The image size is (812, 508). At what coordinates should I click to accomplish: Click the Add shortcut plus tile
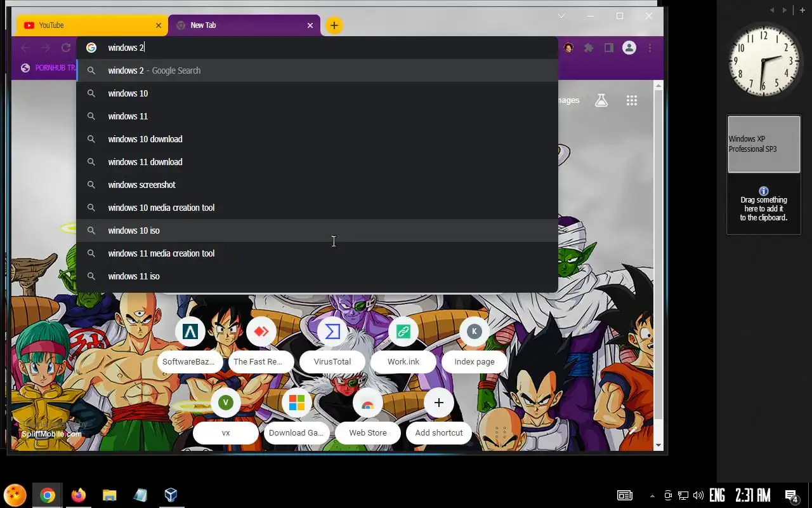point(439,417)
